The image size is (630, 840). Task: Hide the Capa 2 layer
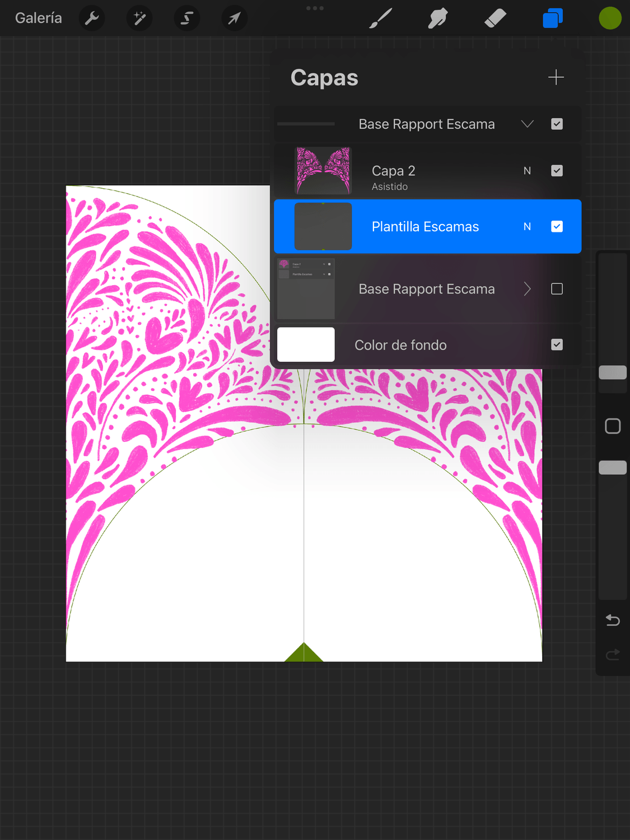point(557,171)
